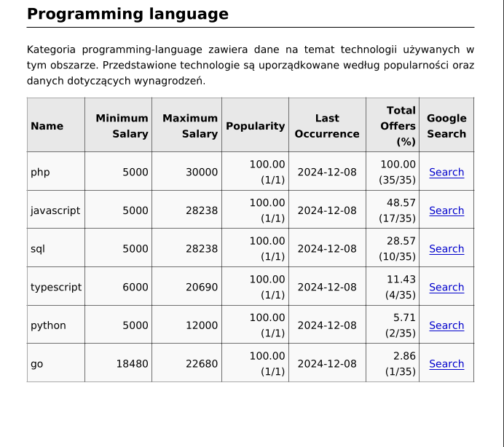
Task: Click the javascript name cell
Action: [55, 210]
